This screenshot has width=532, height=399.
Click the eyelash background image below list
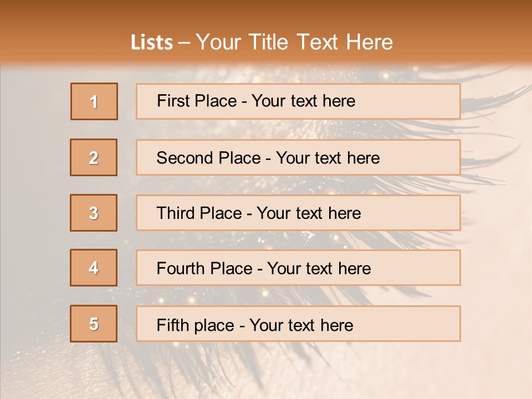coord(266,370)
